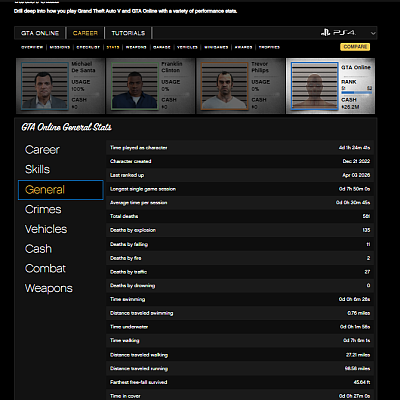
Task: Click the Deaths by explosion value 135
Action: [x=366, y=230]
